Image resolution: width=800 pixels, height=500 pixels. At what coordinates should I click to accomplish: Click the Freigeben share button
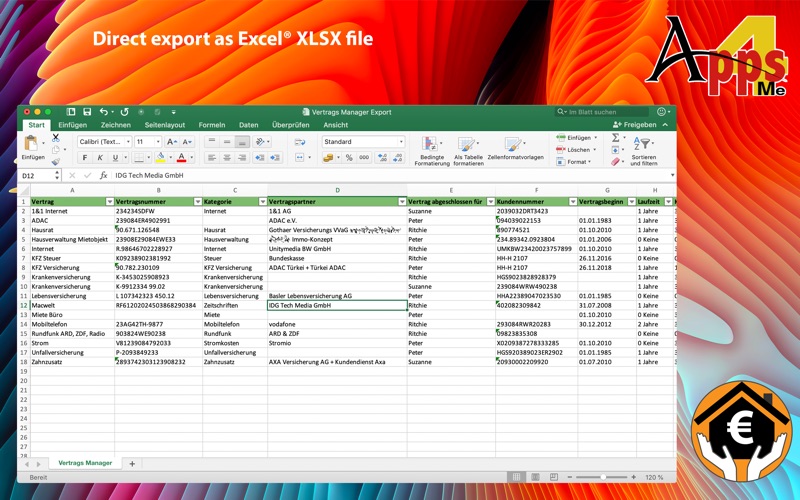pos(635,124)
